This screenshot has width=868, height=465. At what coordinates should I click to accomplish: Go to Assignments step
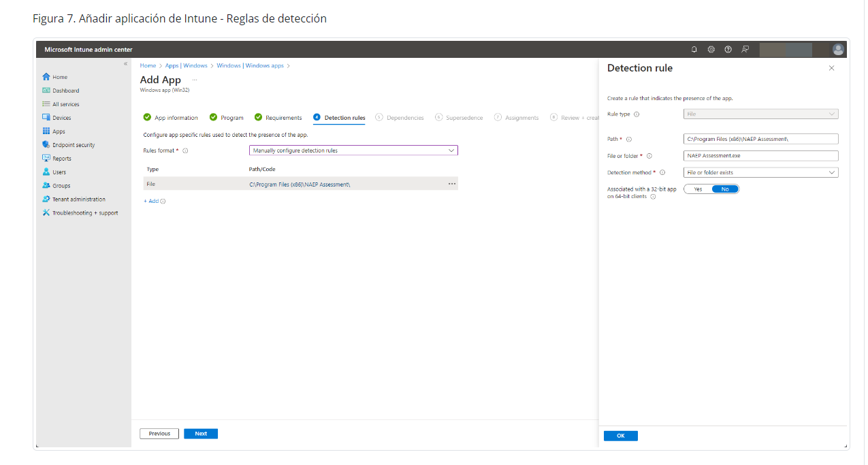517,118
